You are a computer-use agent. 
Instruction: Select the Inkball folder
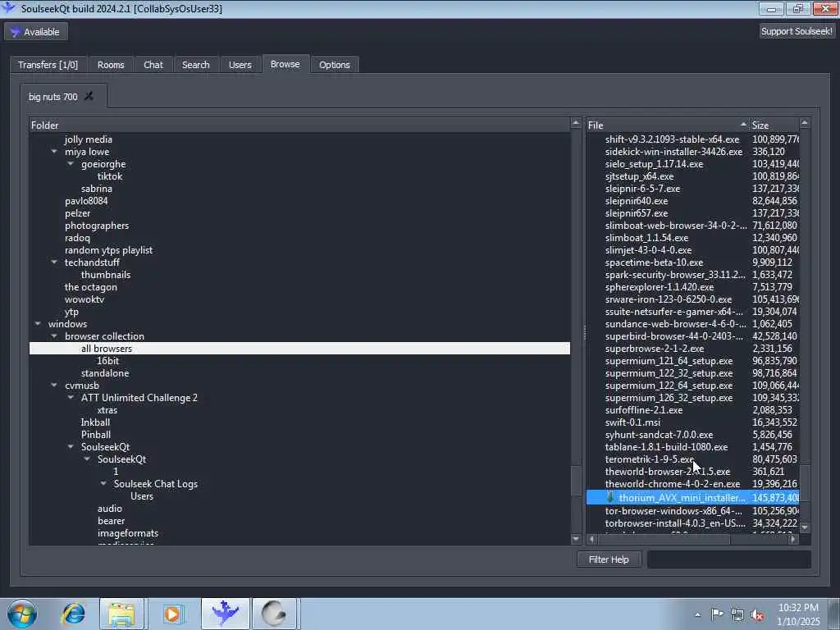tap(95, 422)
